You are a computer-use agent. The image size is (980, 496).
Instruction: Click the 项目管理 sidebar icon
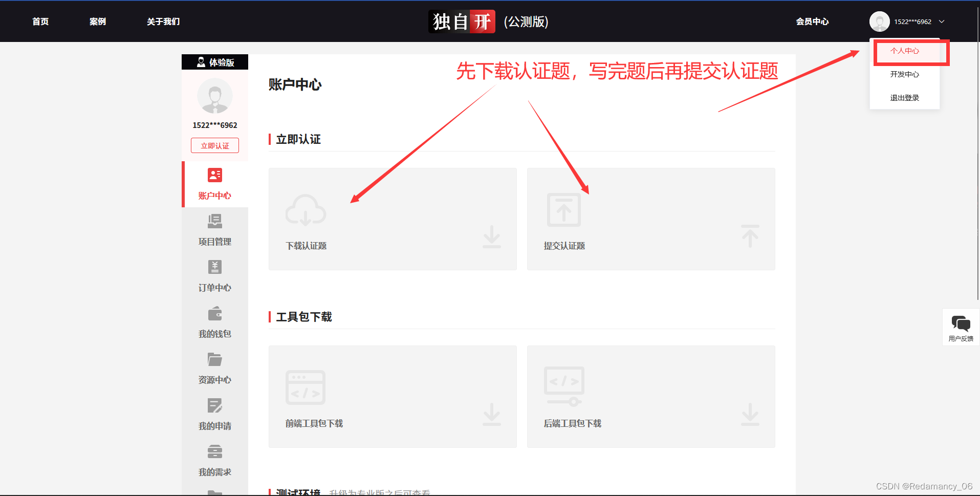pos(215,221)
